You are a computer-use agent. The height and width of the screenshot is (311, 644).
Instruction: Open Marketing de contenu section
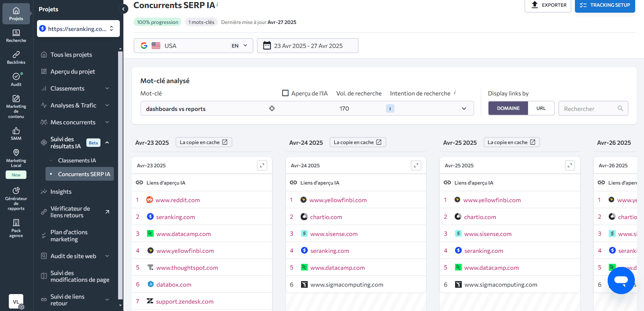pos(16,106)
